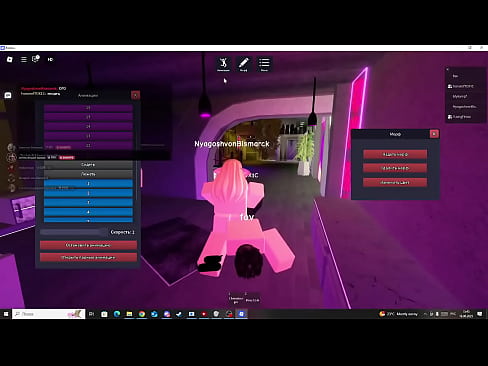This screenshot has height=366, width=488.
Task: Open the pencil morph icon in top toolbar
Action: [244, 64]
